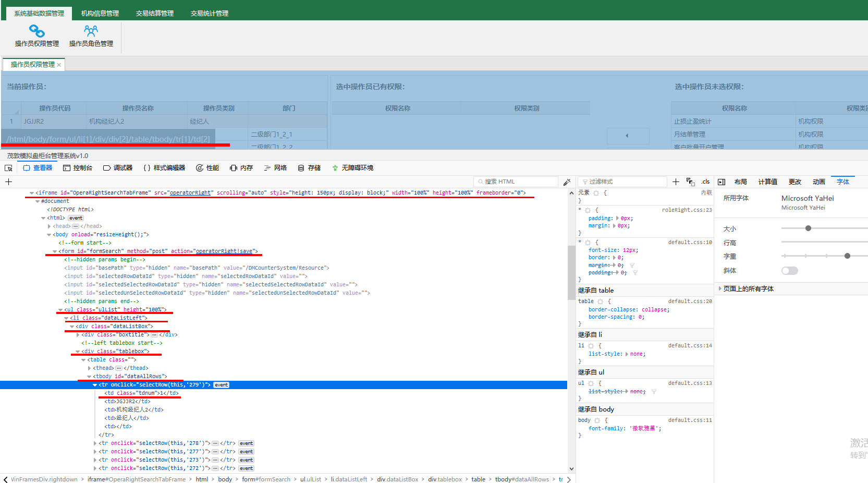Click selector highlighter icon for body rule

pyautogui.click(x=597, y=420)
